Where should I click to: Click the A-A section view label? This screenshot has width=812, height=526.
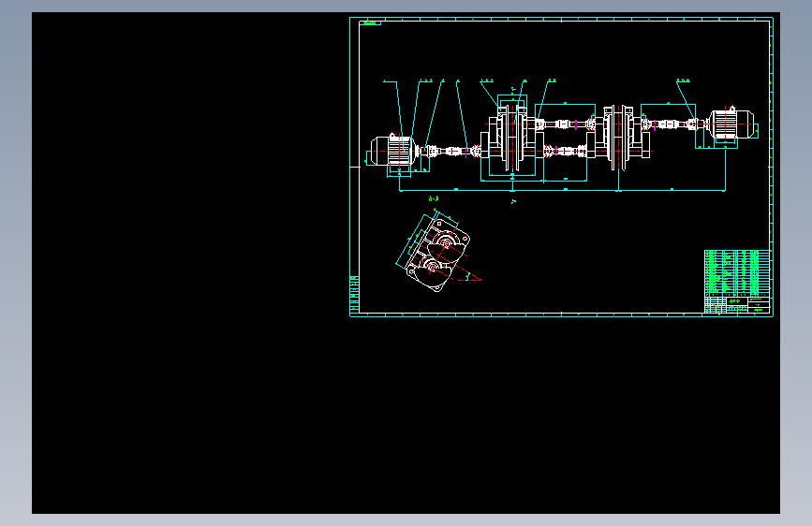click(x=434, y=198)
